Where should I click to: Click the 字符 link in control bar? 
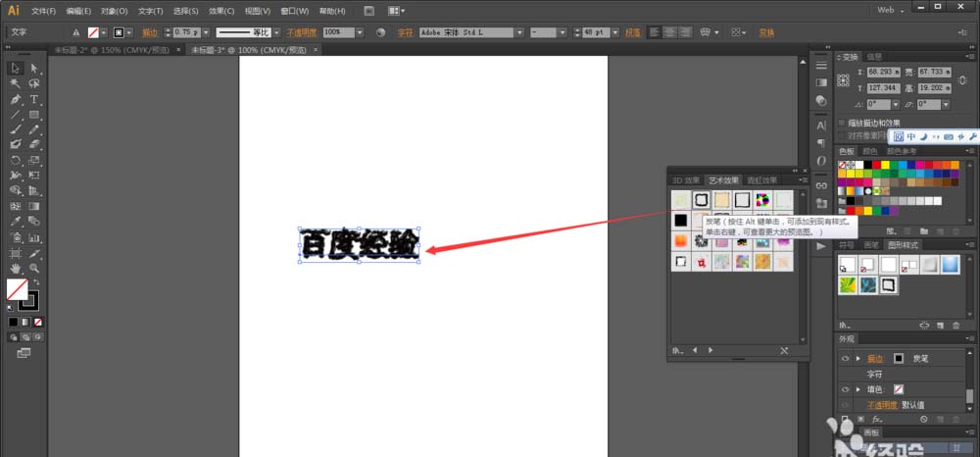(x=406, y=32)
